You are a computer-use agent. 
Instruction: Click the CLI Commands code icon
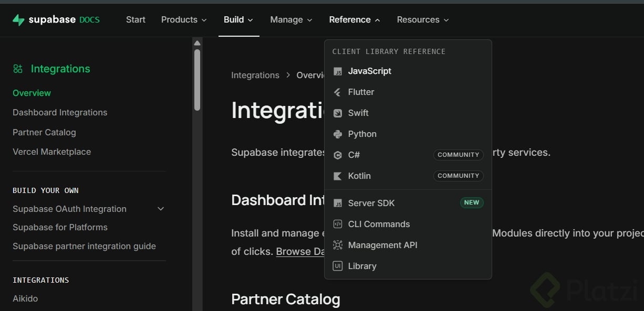[338, 224]
